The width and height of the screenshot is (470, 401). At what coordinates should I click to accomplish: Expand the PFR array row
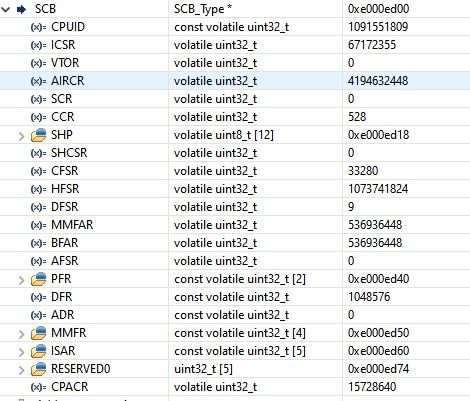[x=21, y=280]
